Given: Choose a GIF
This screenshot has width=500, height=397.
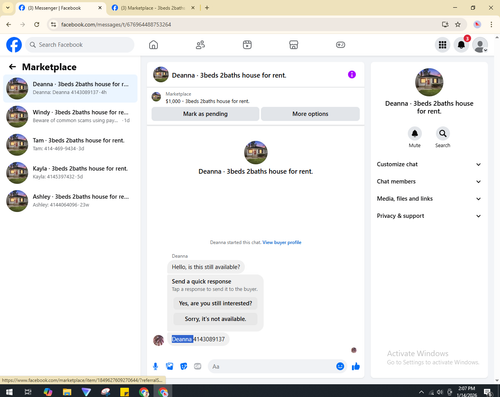Looking at the screenshot, I should (198, 367).
